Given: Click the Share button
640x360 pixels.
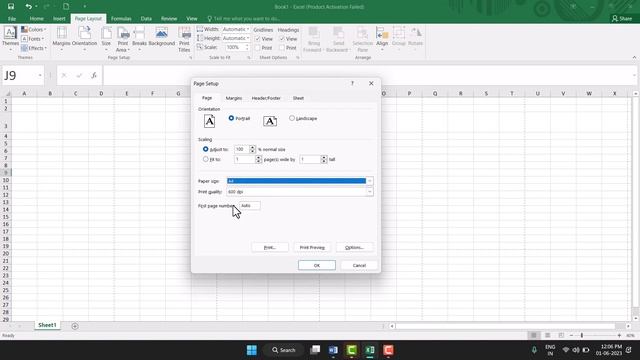Looking at the screenshot, I should pos(622,19).
